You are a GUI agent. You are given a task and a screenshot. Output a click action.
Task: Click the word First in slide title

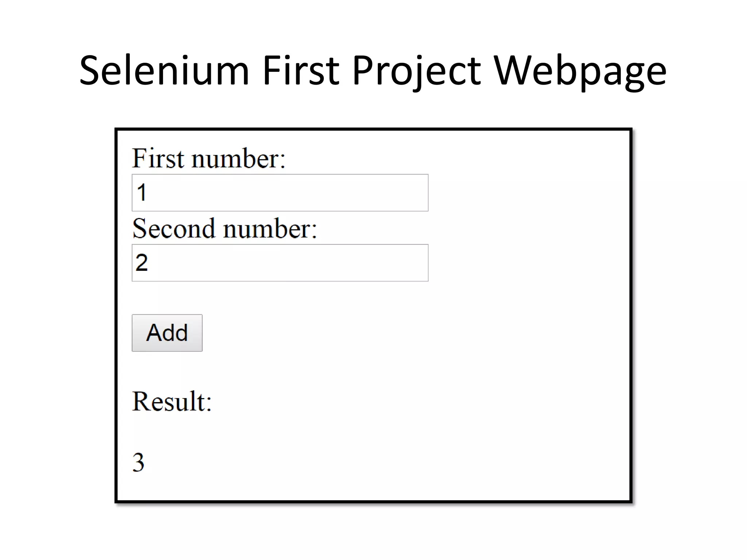tap(301, 70)
